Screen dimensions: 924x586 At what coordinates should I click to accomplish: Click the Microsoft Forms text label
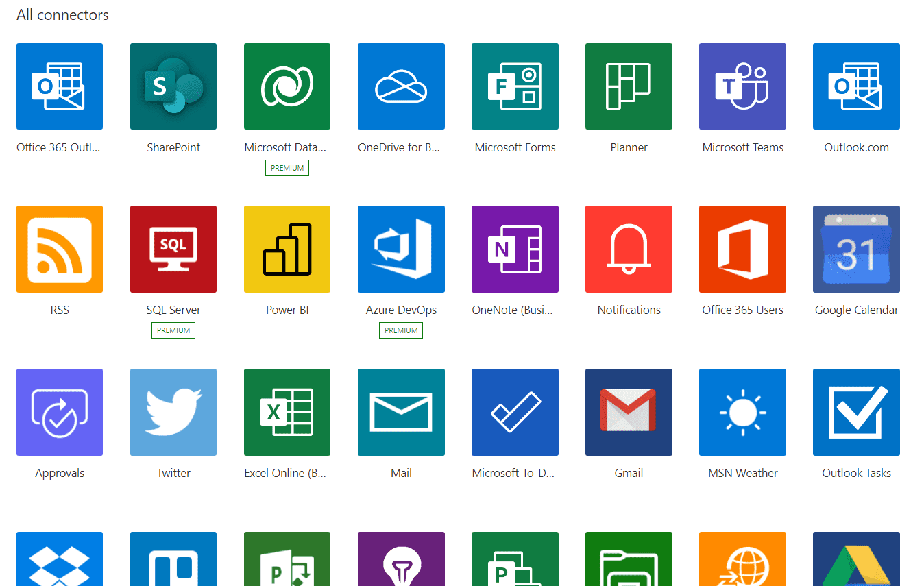[x=515, y=147]
